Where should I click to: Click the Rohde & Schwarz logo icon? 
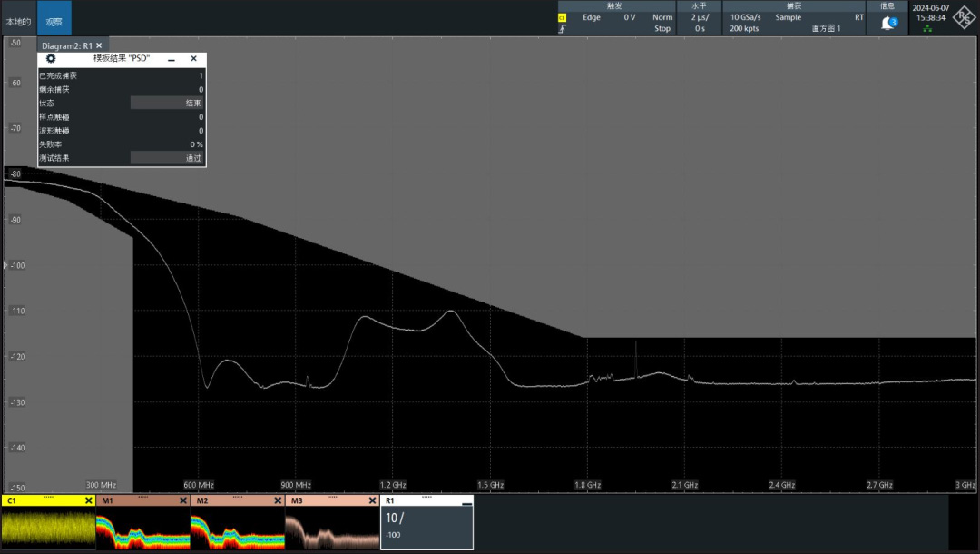click(964, 17)
